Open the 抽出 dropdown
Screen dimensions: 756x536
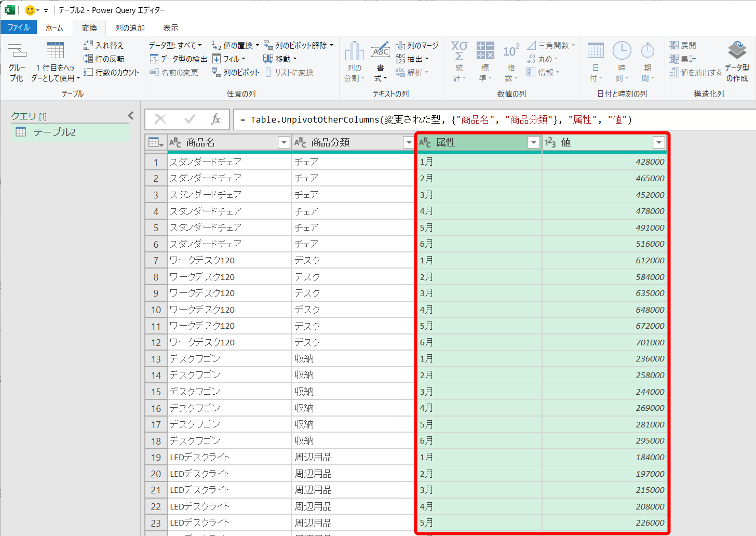pos(412,59)
